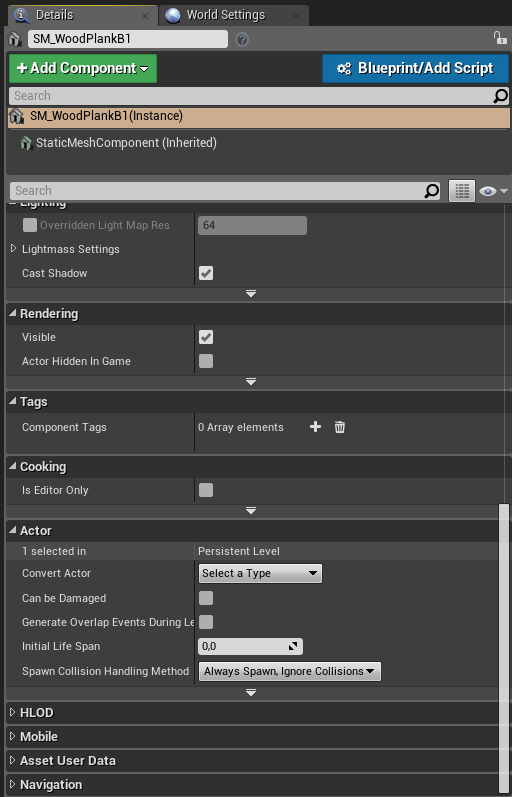Click the actor icon beside the name field

(16, 39)
